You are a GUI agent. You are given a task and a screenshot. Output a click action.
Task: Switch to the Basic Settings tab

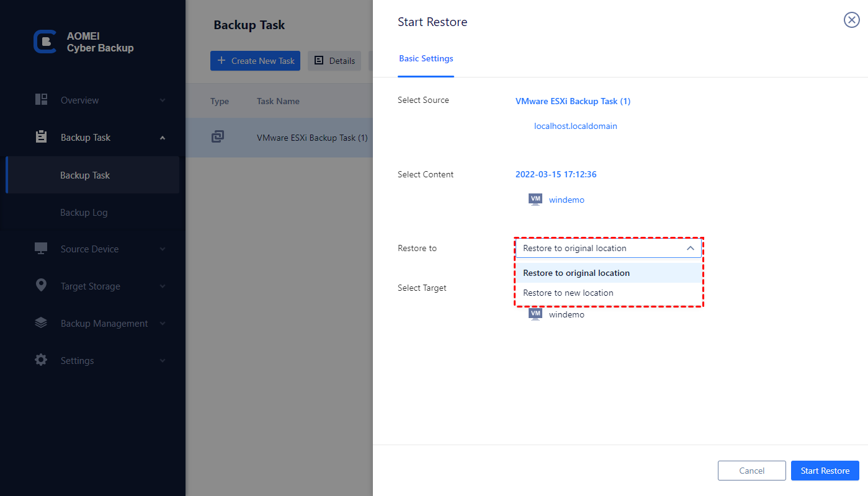(426, 59)
